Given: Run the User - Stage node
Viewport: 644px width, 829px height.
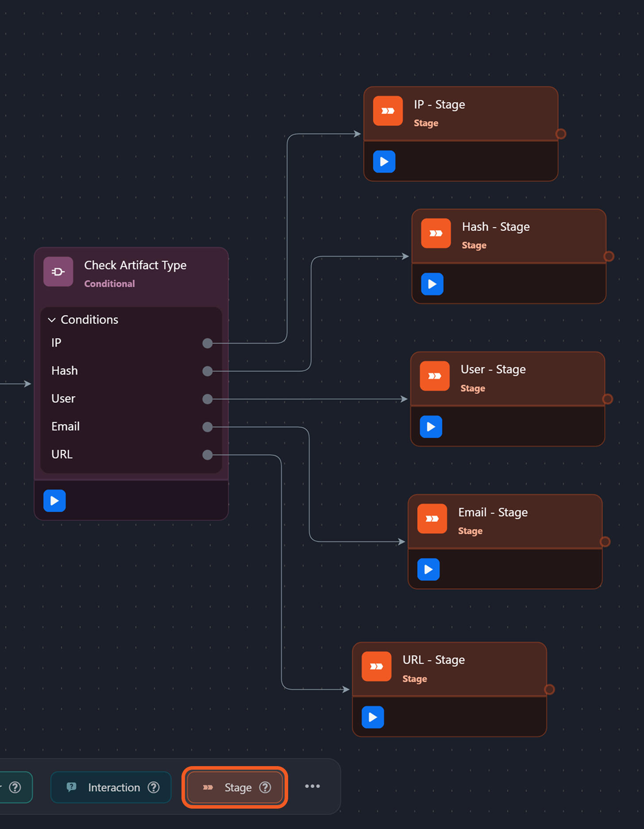Looking at the screenshot, I should [431, 426].
